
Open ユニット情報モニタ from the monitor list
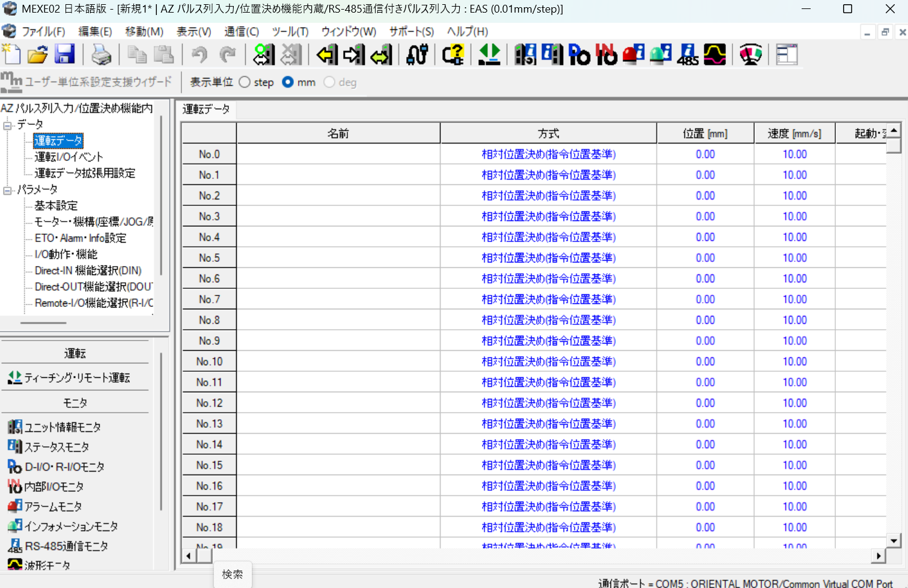(62, 428)
